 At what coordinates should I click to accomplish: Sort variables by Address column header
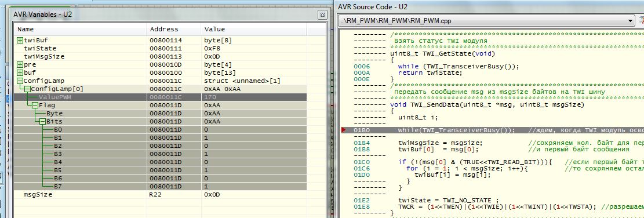(173, 29)
